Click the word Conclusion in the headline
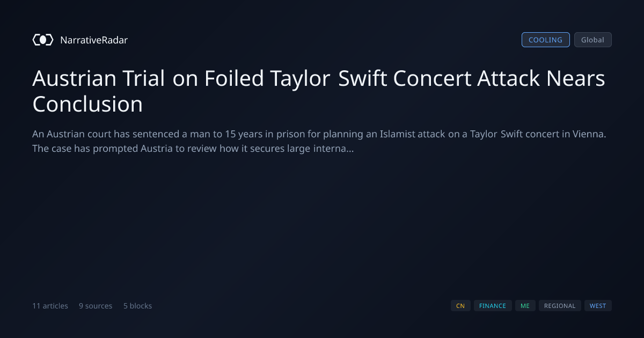 coord(87,104)
